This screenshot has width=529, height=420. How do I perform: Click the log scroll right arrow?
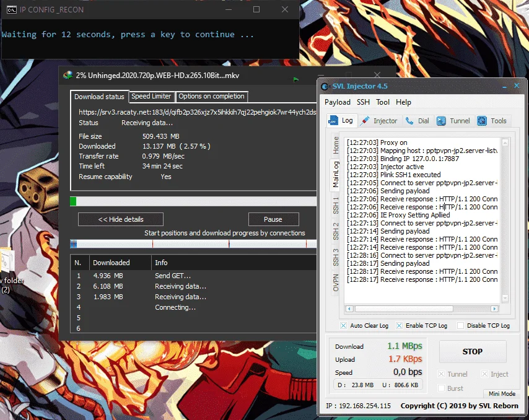point(494,308)
